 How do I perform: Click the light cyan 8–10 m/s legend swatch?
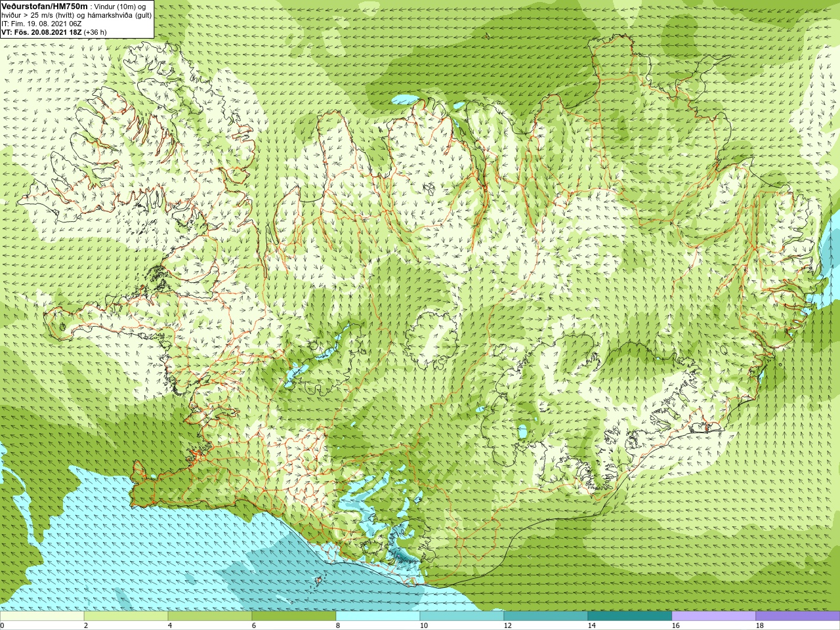[378, 616]
